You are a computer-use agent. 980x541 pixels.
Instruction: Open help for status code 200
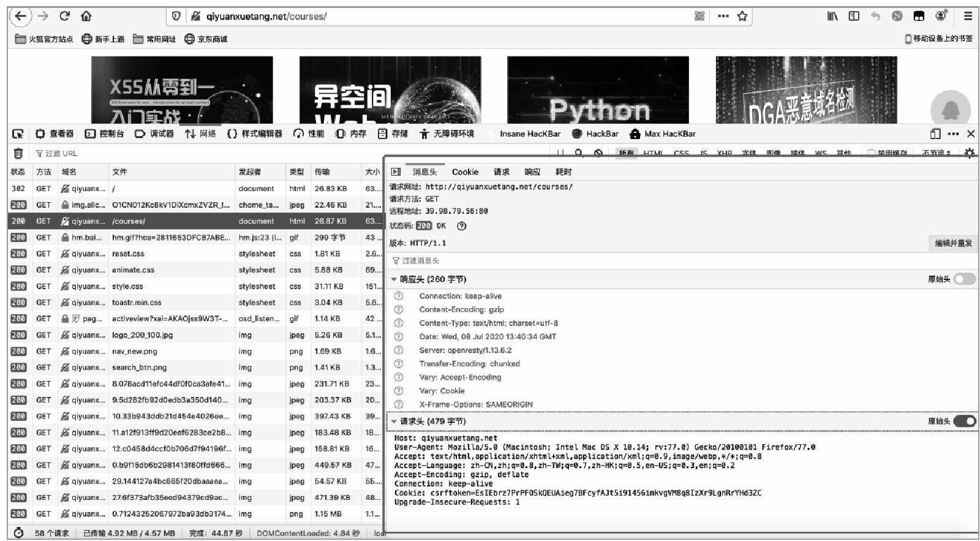coord(462,226)
